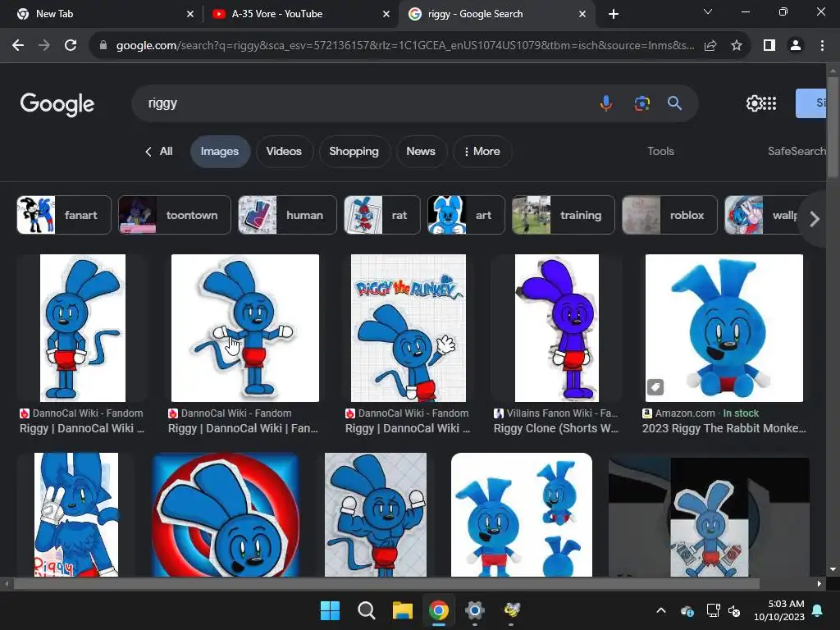Screen dimensions: 840x630
Task: Open the clock and date panel
Action: click(x=779, y=610)
